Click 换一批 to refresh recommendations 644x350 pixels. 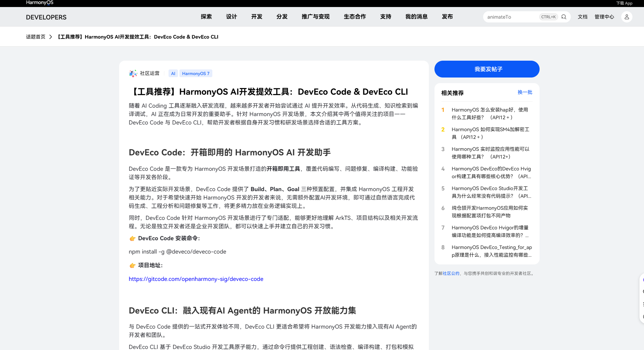pos(525,92)
